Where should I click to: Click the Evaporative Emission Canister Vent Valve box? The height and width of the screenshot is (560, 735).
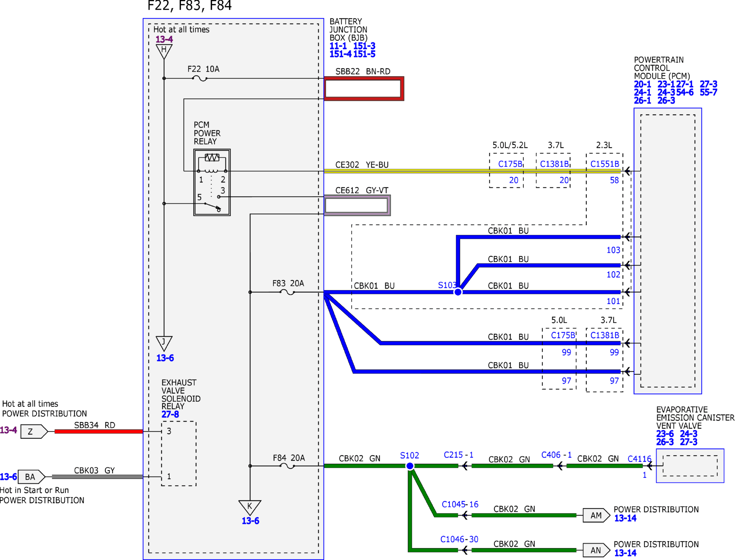coord(690,466)
